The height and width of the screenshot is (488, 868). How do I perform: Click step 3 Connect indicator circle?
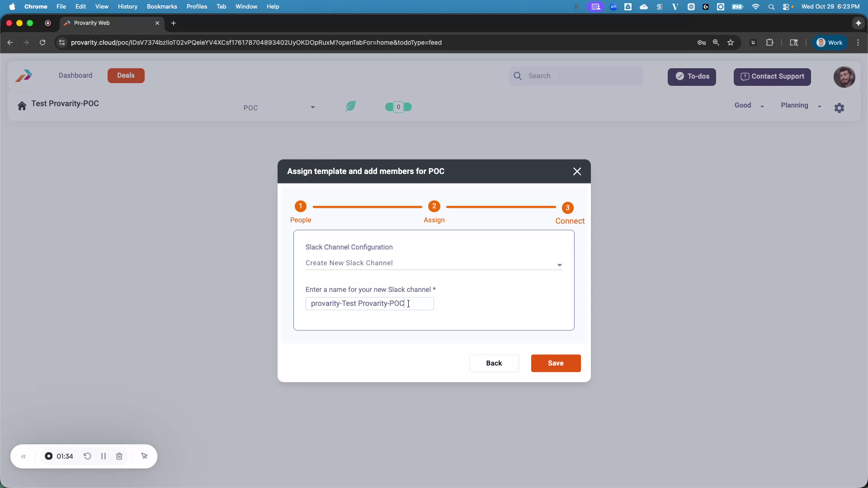pos(568,208)
